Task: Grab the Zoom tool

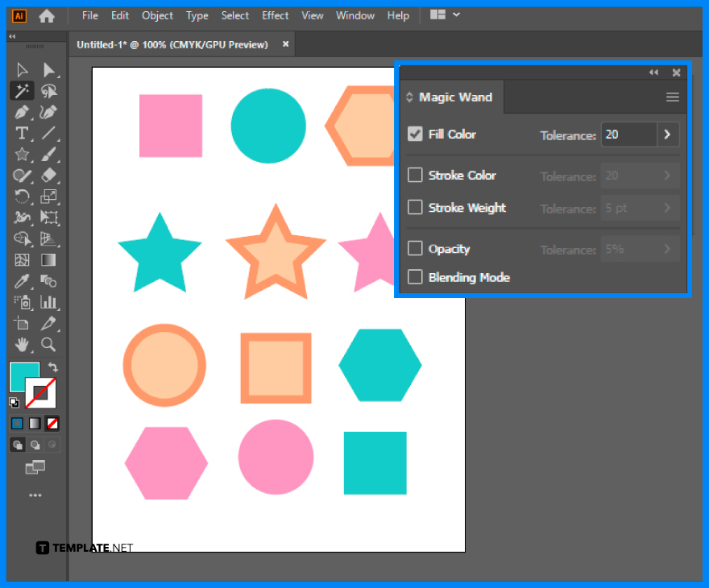Action: pyautogui.click(x=50, y=344)
